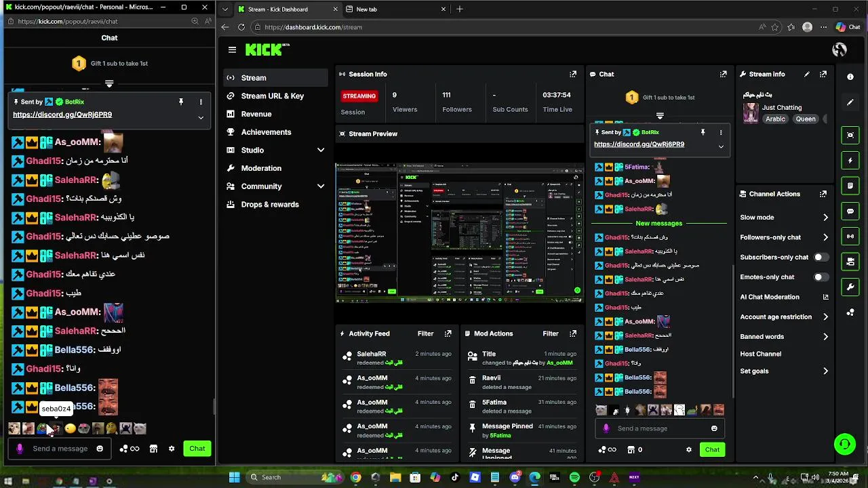868x488 pixels.
Task: Pop out the Mod Actions panel
Action: [573, 333]
